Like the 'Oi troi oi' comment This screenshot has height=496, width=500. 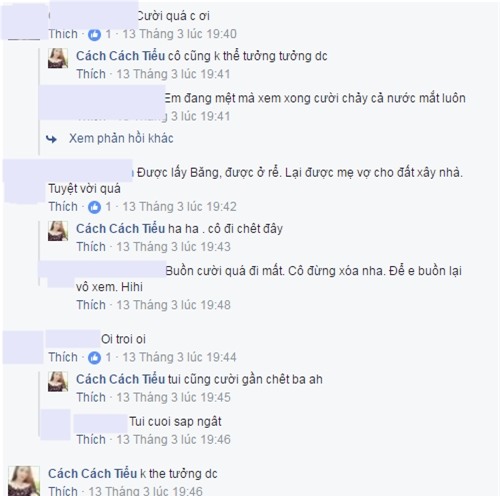tap(63, 357)
